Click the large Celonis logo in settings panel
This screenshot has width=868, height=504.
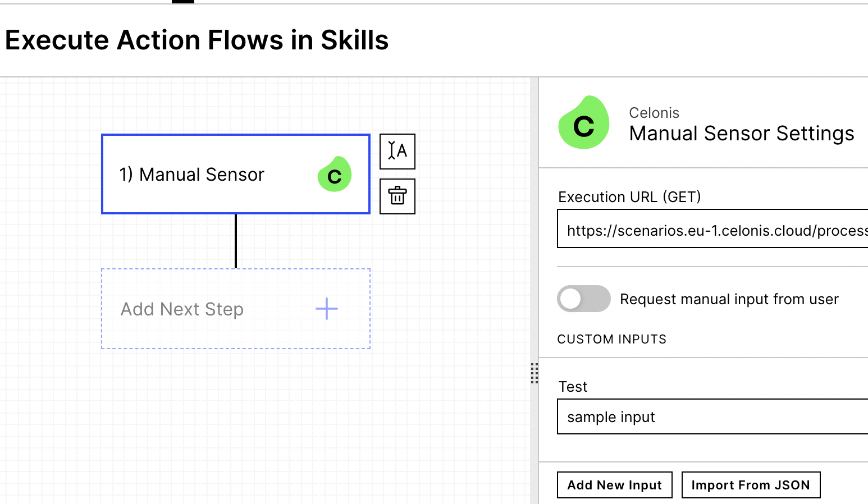click(x=584, y=122)
